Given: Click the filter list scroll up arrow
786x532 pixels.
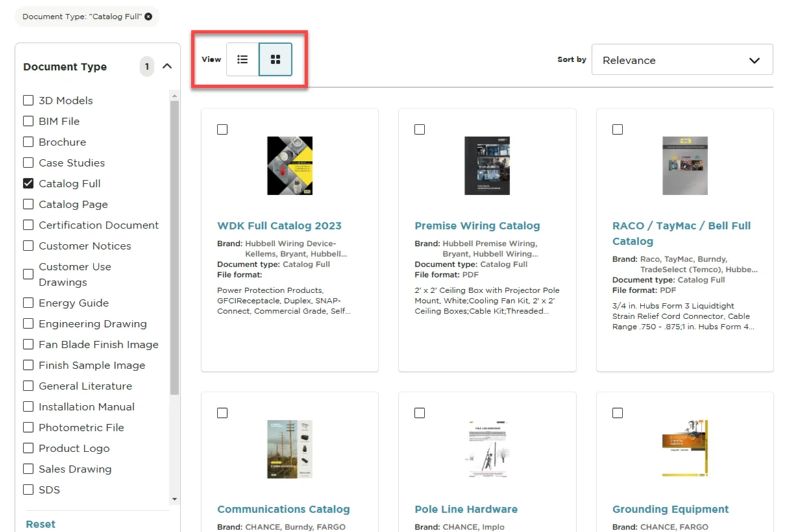Looking at the screenshot, I should [x=174, y=95].
